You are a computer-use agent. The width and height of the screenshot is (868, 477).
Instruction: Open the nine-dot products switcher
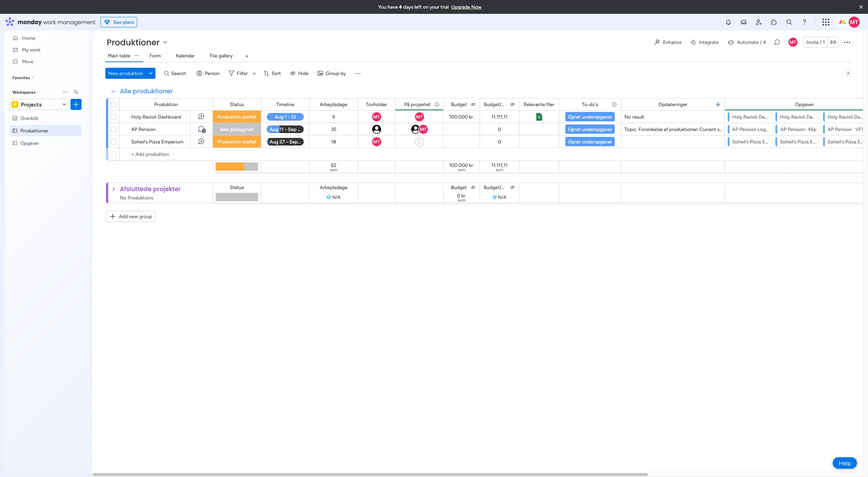[x=825, y=22]
